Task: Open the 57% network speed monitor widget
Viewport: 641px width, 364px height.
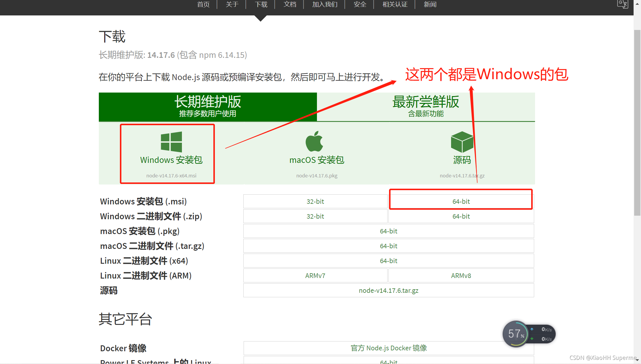Action: (529, 334)
